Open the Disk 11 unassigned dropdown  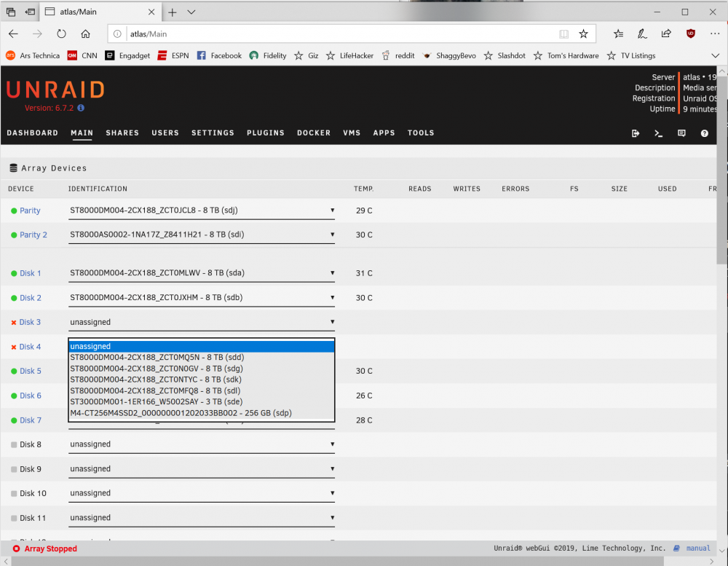point(202,518)
